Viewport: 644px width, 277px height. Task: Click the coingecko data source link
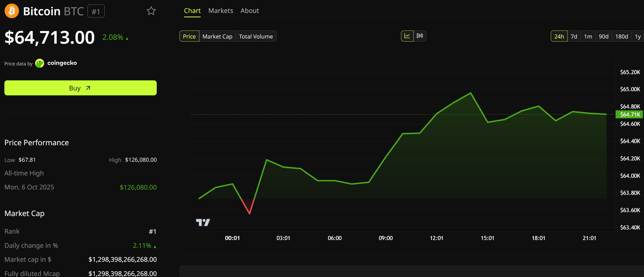click(62, 63)
